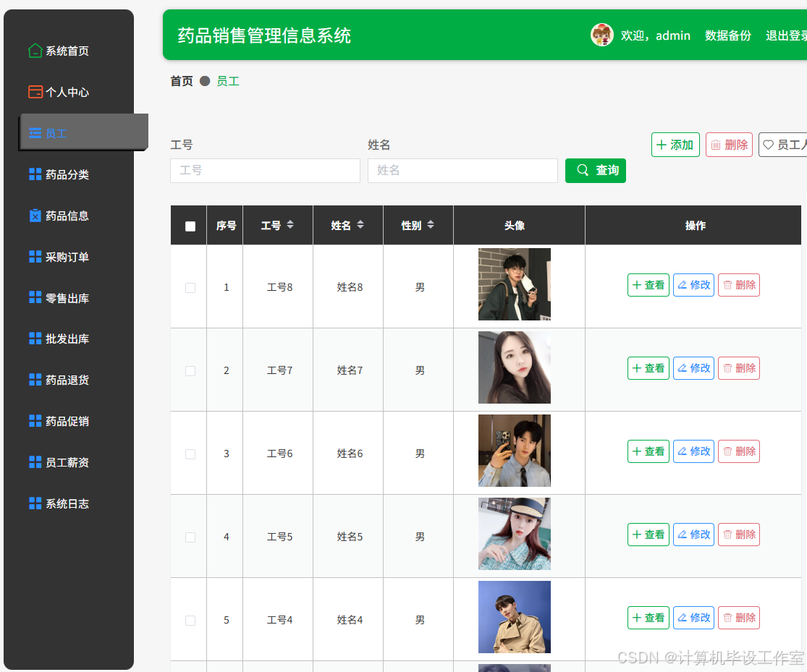Click the green 添加 button
Screen dimensions: 807x672
675,145
